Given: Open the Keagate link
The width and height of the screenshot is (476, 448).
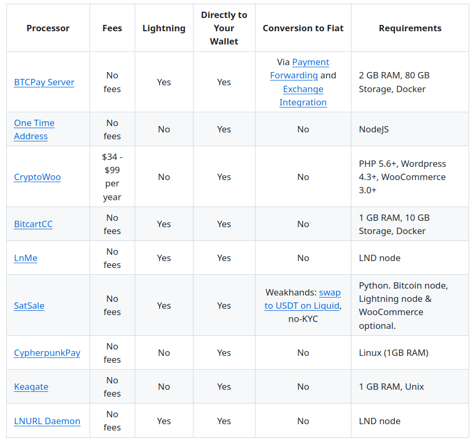Looking at the screenshot, I should (x=31, y=387).
